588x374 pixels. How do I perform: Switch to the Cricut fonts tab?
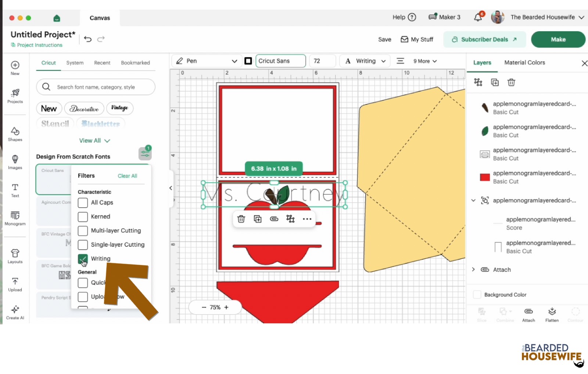pyautogui.click(x=49, y=63)
